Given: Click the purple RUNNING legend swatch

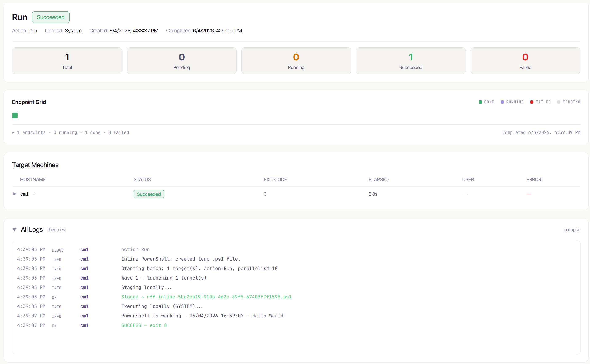Looking at the screenshot, I should [502, 102].
